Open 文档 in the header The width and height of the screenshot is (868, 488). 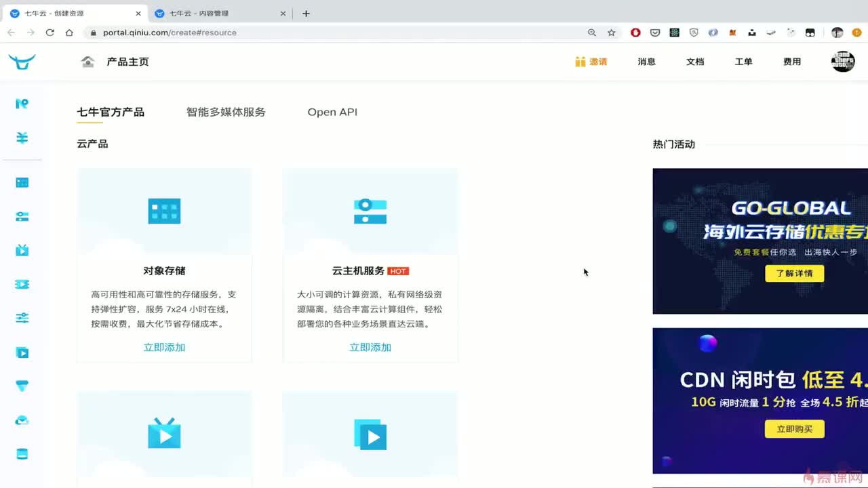(695, 62)
